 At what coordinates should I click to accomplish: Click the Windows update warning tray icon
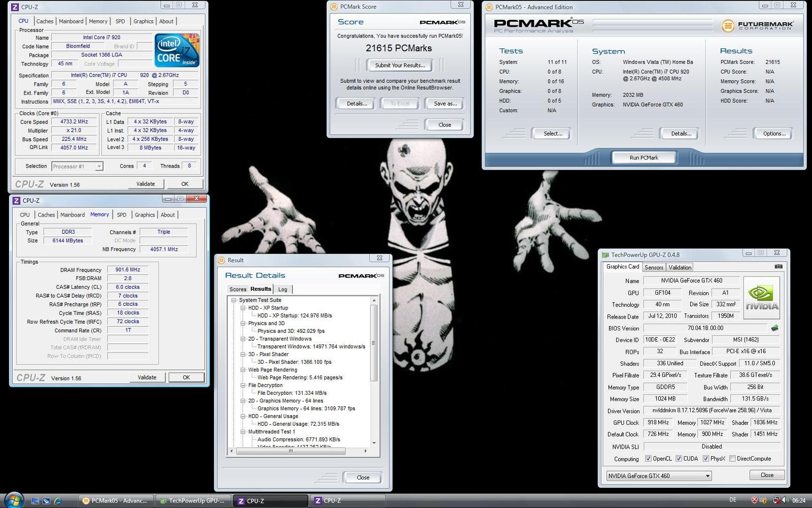pyautogui.click(x=762, y=500)
